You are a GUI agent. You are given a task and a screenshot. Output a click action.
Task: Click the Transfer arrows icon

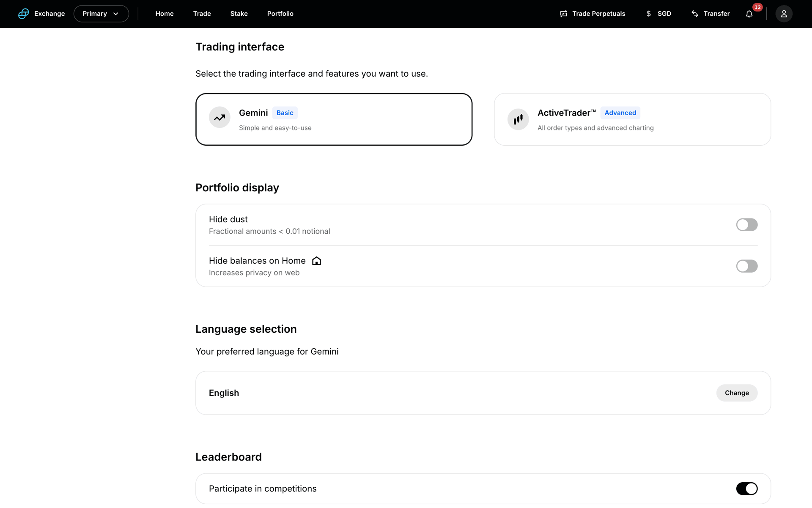pos(694,14)
